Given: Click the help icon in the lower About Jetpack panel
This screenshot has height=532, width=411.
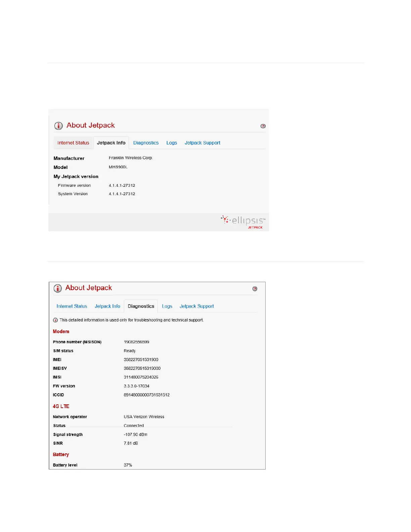Looking at the screenshot, I should [x=255, y=289].
